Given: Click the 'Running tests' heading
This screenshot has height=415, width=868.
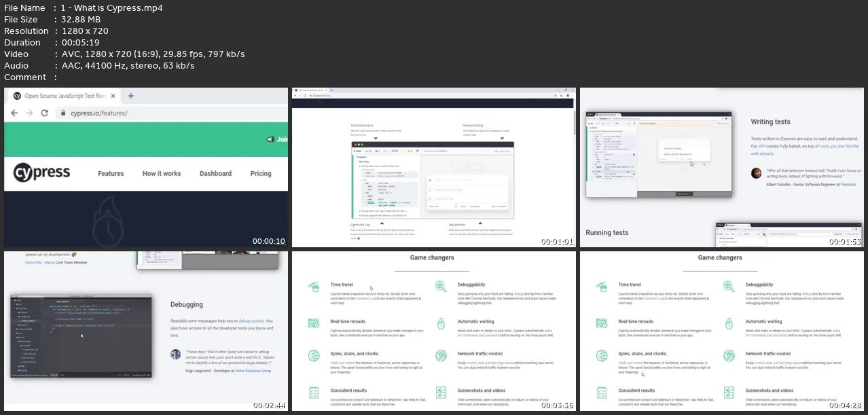Looking at the screenshot, I should (607, 232).
